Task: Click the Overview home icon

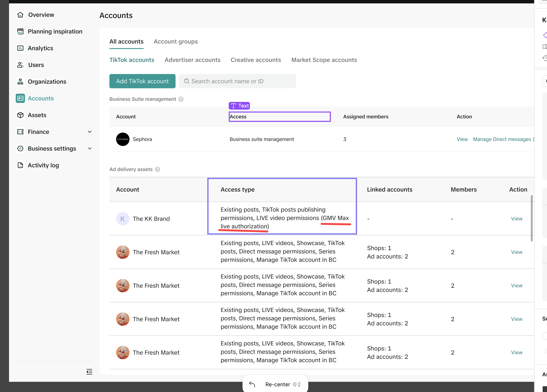Action: 20,15
